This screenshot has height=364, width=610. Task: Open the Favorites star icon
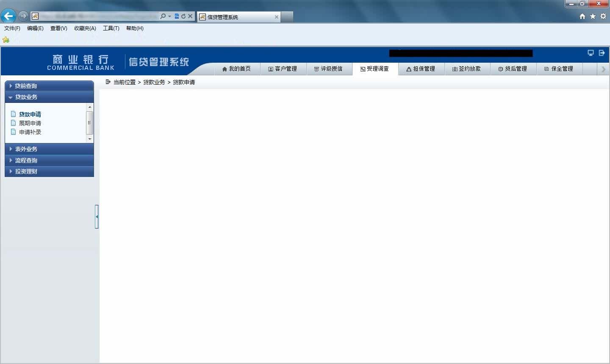click(x=593, y=17)
